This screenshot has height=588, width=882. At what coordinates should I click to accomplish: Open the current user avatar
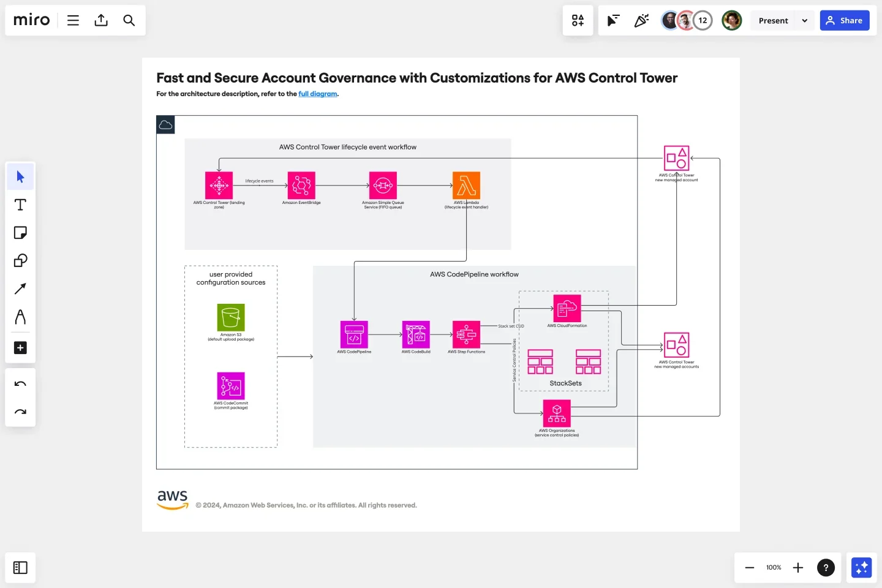(x=731, y=20)
